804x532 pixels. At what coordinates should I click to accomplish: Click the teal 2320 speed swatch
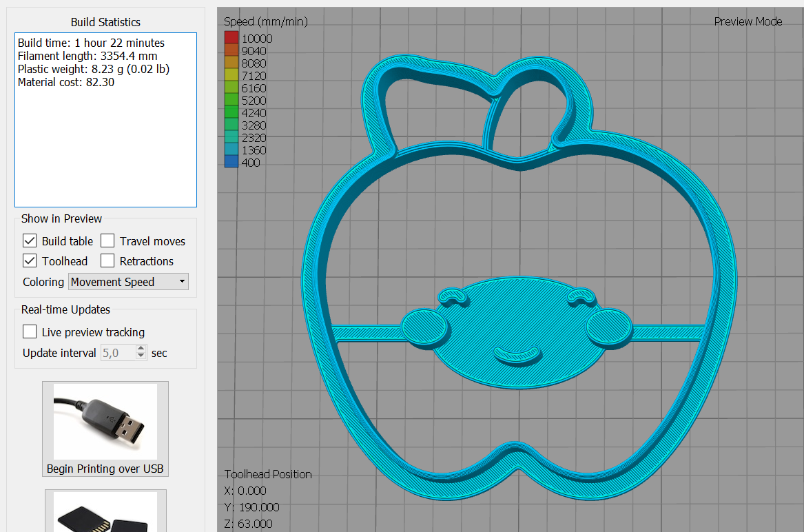point(231,138)
